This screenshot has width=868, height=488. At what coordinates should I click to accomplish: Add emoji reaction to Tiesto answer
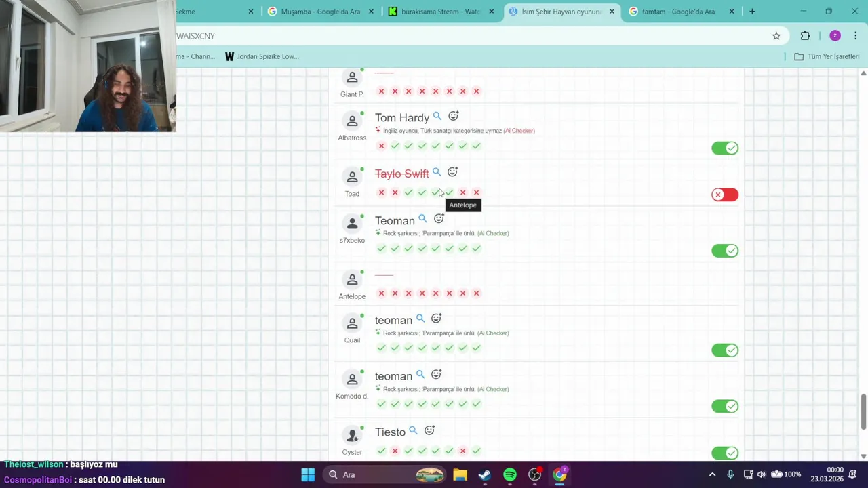(x=429, y=430)
